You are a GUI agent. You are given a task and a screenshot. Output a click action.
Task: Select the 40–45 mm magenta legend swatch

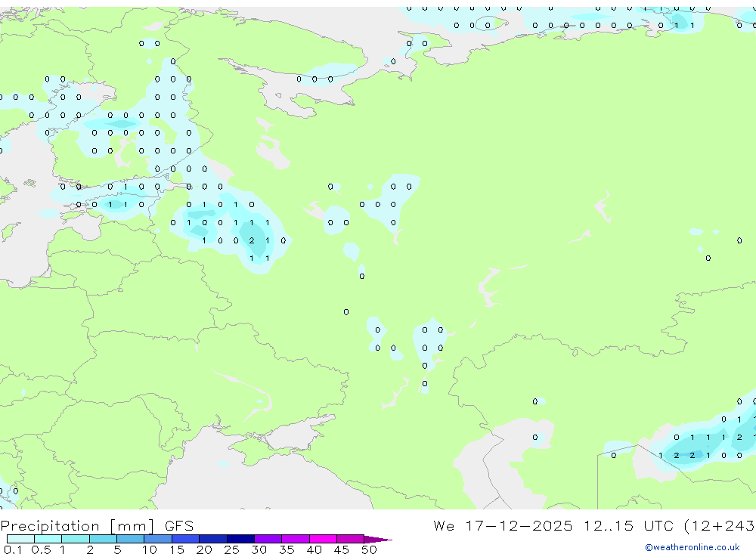click(323, 539)
